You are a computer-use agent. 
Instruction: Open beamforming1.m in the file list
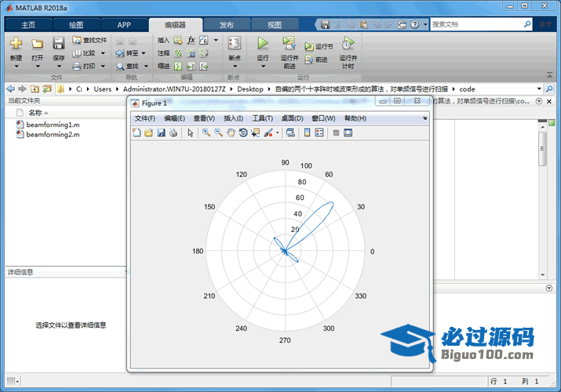click(53, 125)
